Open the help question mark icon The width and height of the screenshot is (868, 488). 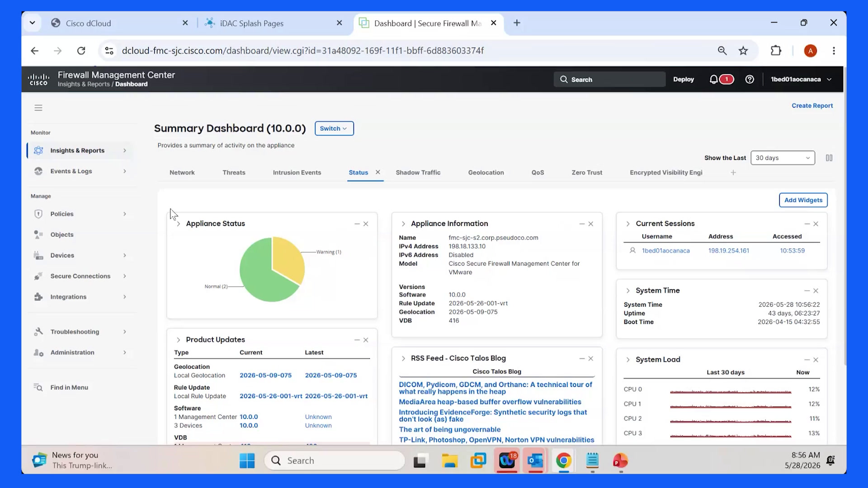click(x=750, y=80)
